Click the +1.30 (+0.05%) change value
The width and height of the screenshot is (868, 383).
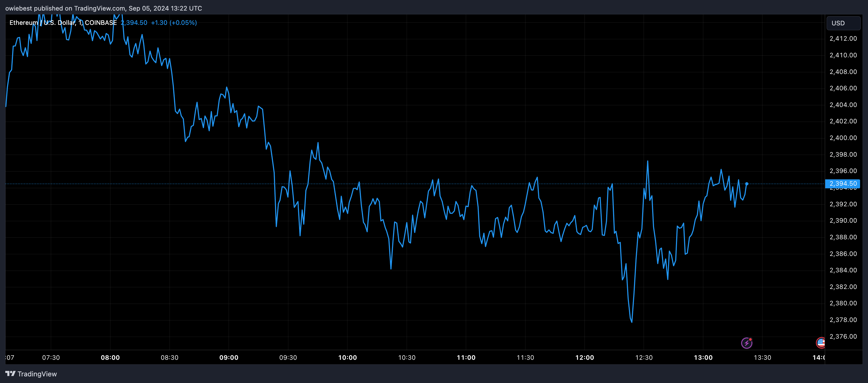pyautogui.click(x=174, y=22)
